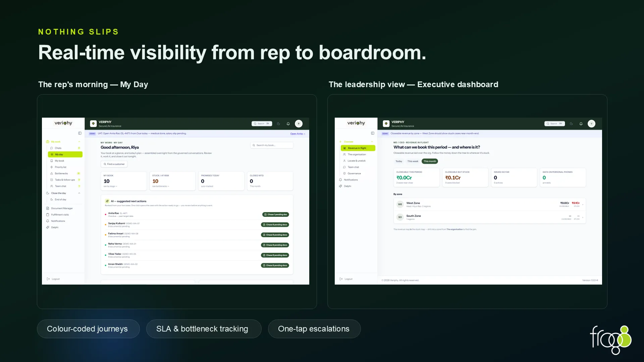Open Fulfilment visits sidebar item
Image resolution: width=644 pixels, height=362 pixels.
[63, 215]
